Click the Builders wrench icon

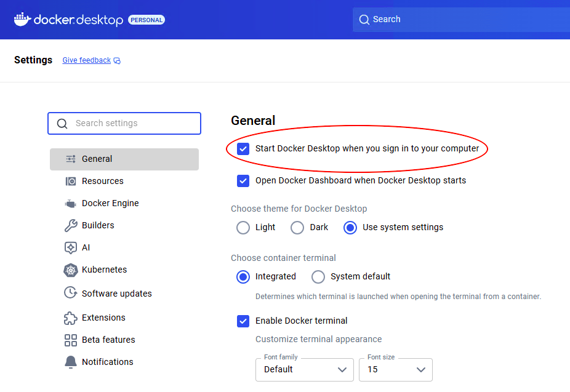71,226
